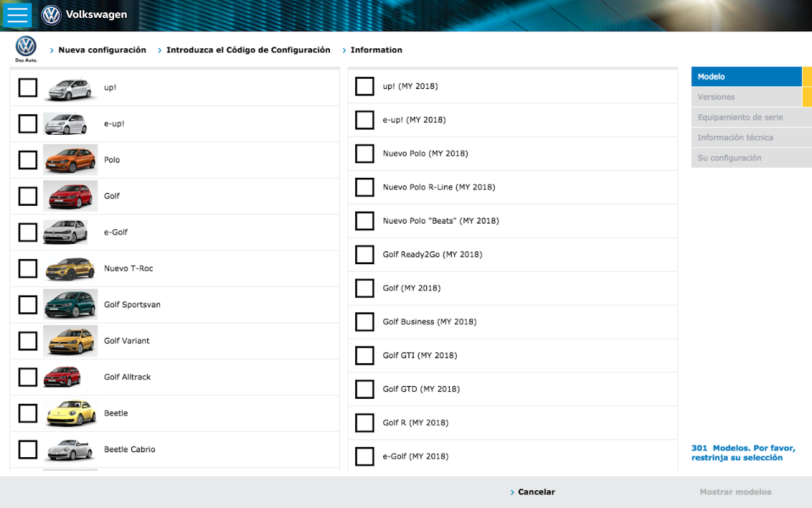Switch to the Versiones tab
The width and height of the screenshot is (812, 508).
pyautogui.click(x=747, y=97)
